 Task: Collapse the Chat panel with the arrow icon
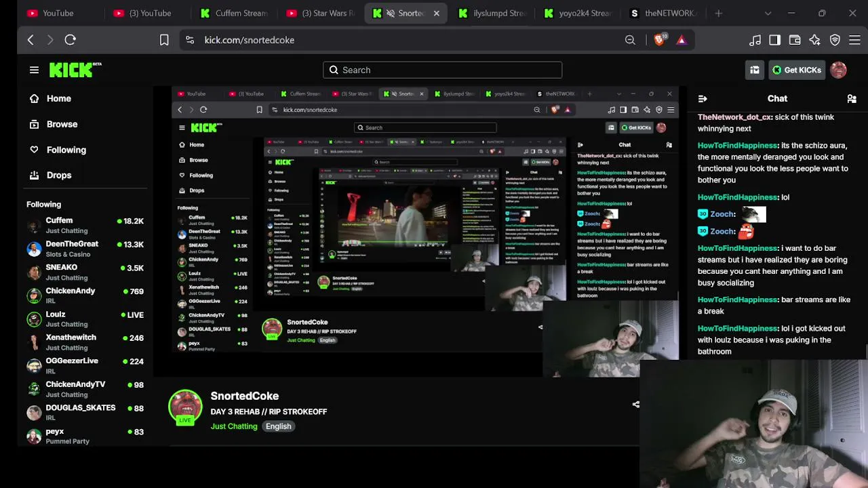(x=703, y=99)
